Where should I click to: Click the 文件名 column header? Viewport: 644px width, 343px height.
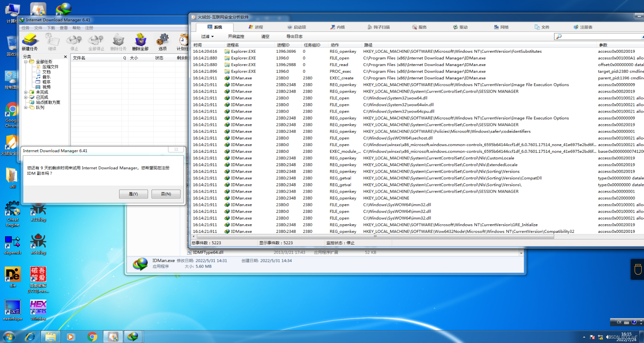(x=96, y=58)
